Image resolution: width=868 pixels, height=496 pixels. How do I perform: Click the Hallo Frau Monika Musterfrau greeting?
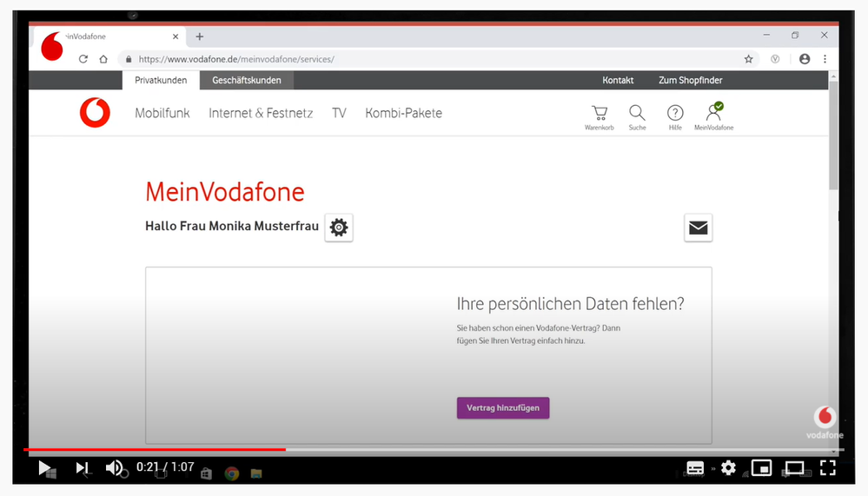232,226
